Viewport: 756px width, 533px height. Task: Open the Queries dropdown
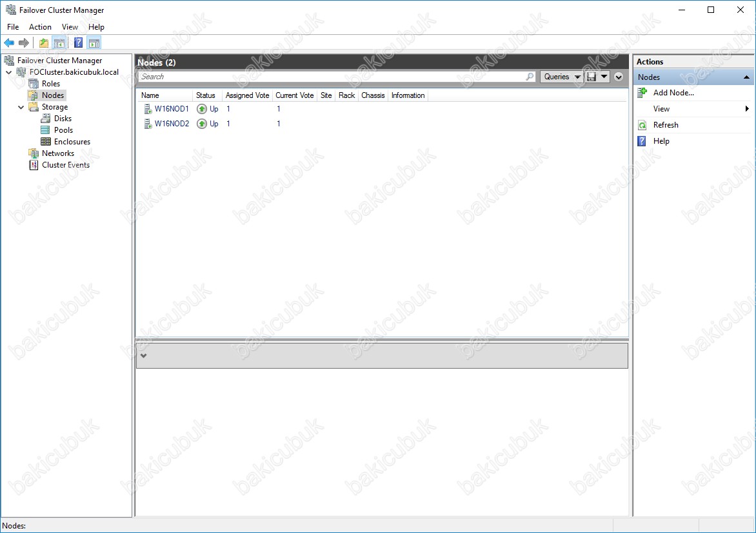pyautogui.click(x=562, y=77)
